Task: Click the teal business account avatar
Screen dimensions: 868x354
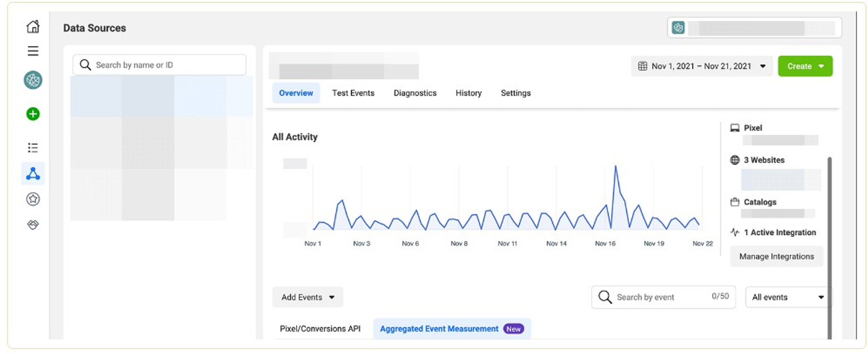Action: click(x=33, y=80)
